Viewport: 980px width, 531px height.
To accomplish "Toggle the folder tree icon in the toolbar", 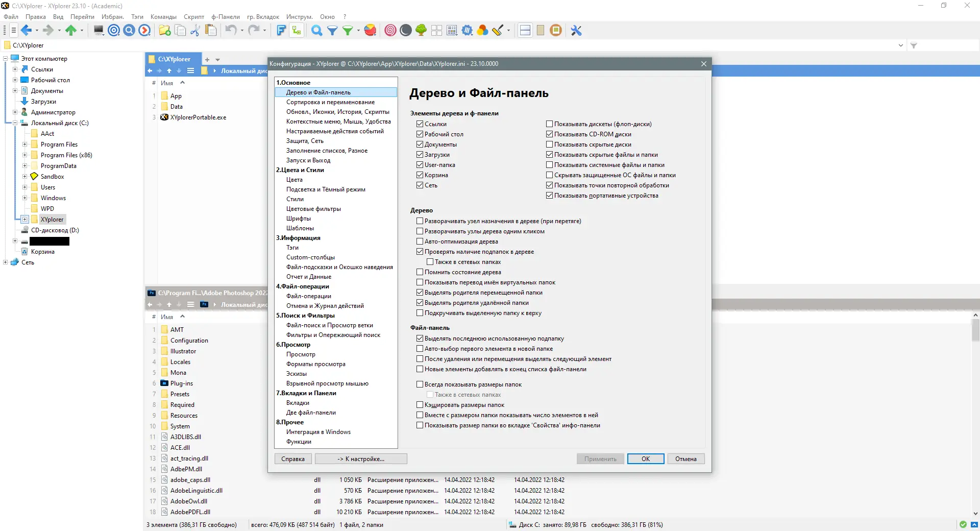I will (296, 31).
